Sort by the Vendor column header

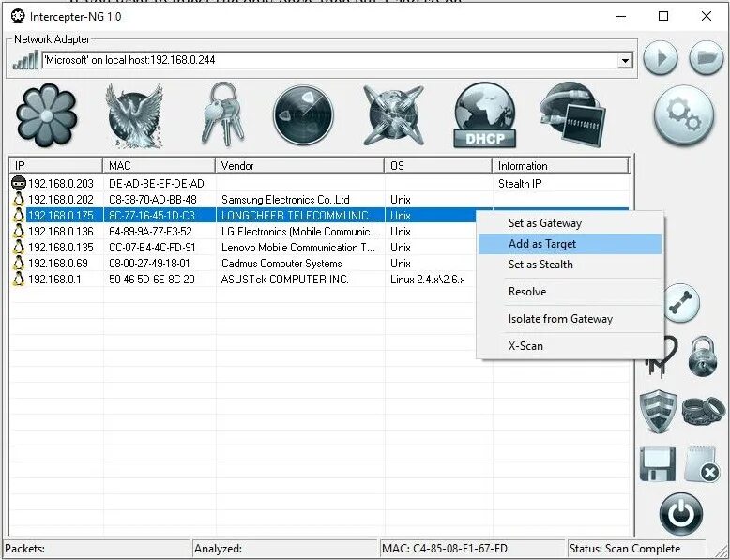(x=300, y=166)
